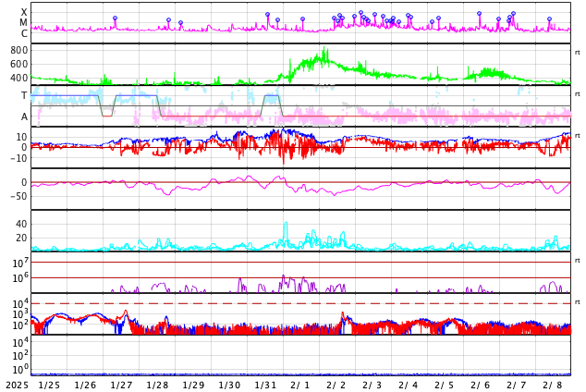Click the A sector label
This screenshot has height=392, width=586.
(x=24, y=116)
